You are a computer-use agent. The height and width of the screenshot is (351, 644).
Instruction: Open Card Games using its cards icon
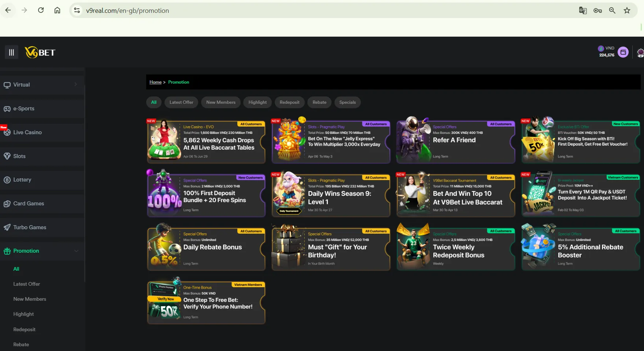coord(7,203)
